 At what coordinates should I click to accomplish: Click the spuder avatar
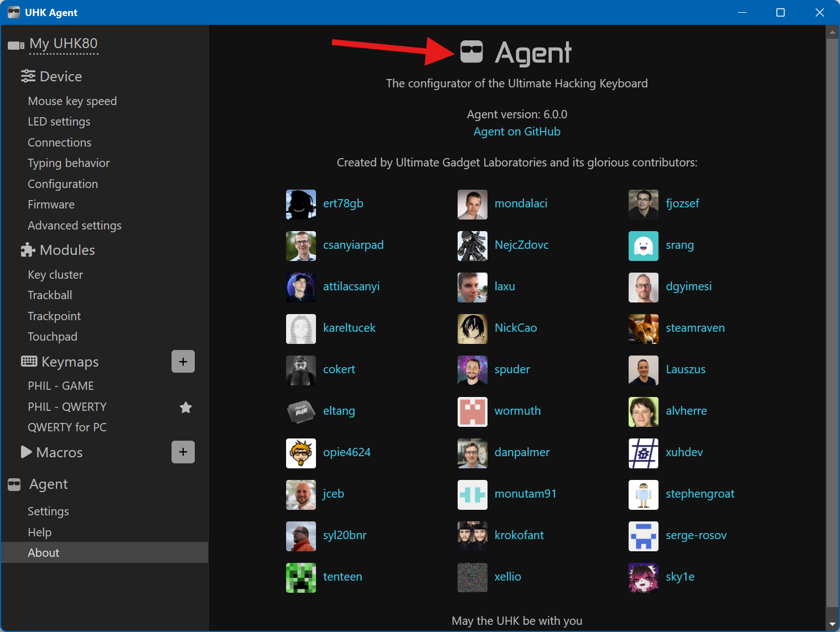(x=473, y=370)
